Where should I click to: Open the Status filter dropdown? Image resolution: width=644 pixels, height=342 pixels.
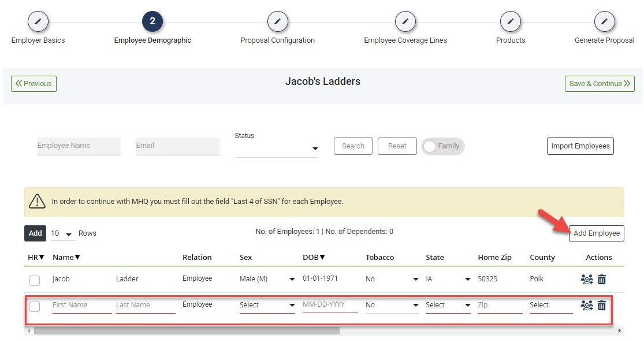click(277, 148)
